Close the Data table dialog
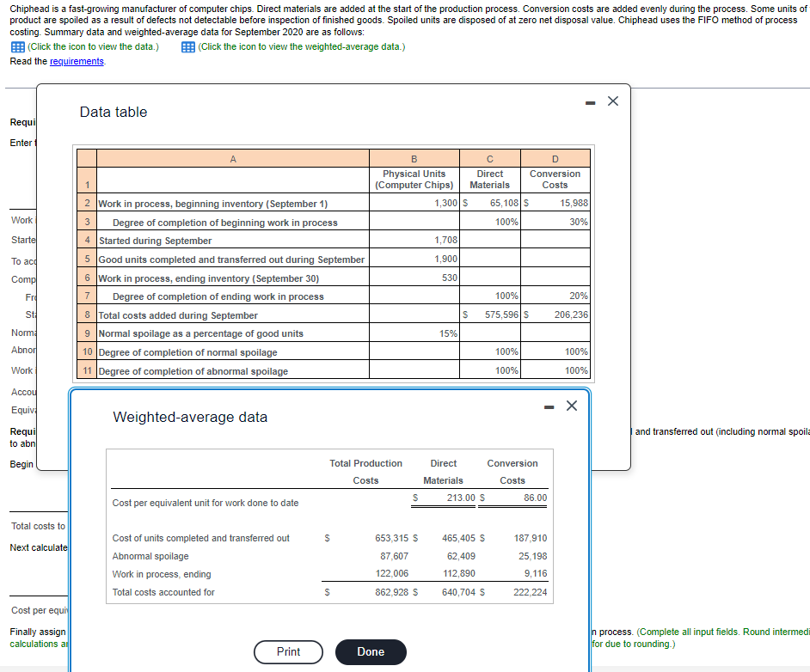Image resolution: width=810 pixels, height=672 pixels. [612, 101]
